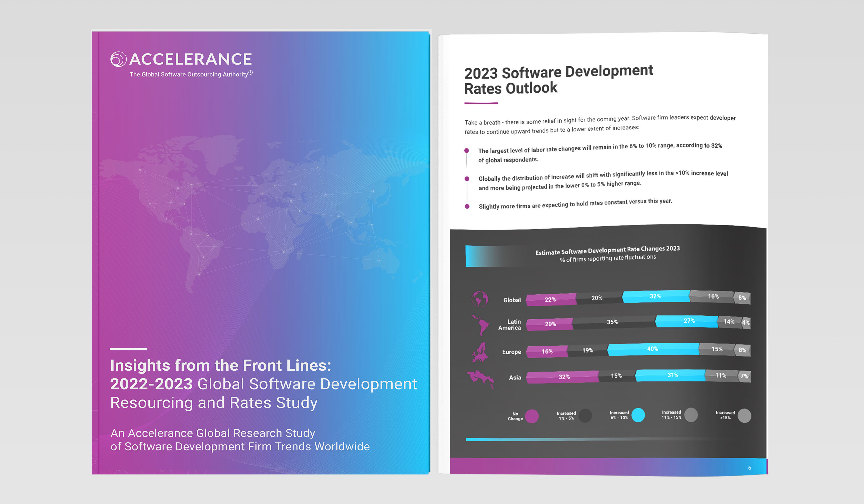Click the Asia 15% dark bar
Viewport: 864px width, 504px height.
click(617, 376)
